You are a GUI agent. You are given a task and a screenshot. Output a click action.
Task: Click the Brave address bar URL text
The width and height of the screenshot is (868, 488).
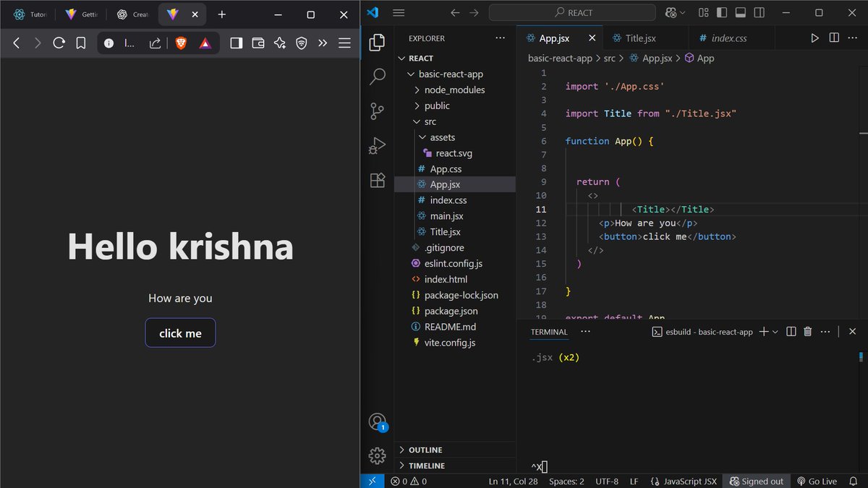(129, 43)
